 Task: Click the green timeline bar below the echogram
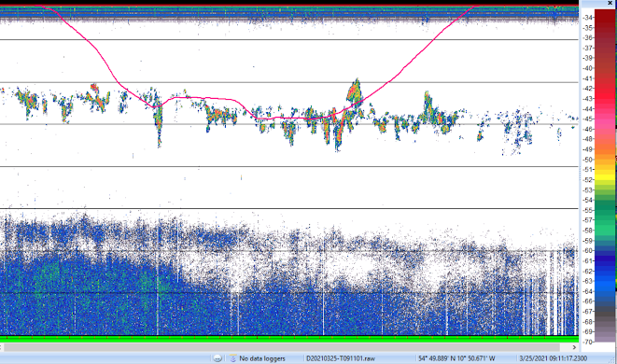(289, 339)
